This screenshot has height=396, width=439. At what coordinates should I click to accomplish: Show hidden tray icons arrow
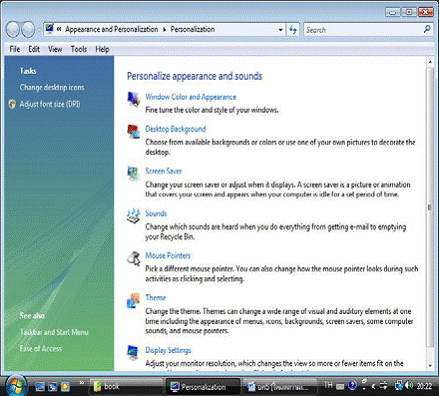point(373,386)
